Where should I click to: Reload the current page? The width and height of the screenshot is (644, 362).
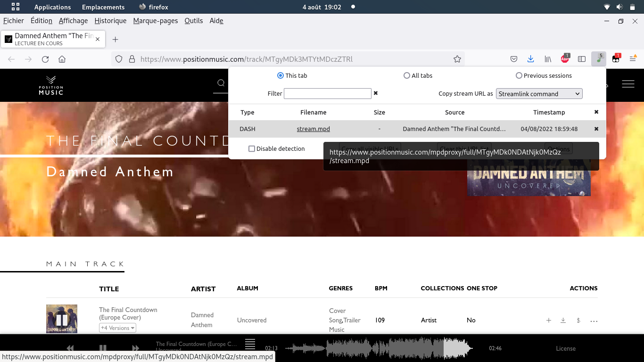[45, 59]
